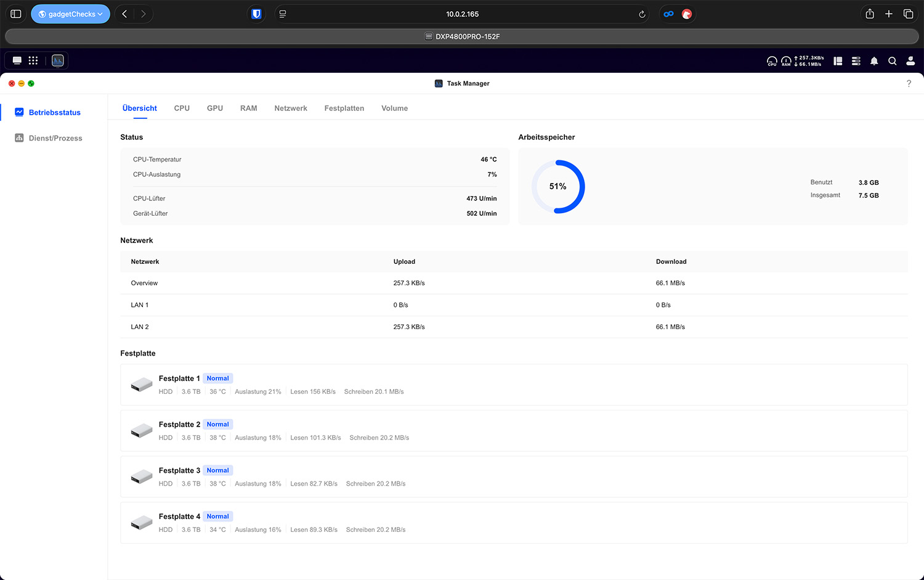The width and height of the screenshot is (924, 580).
Task: Switch to the CPU tab
Action: click(182, 108)
